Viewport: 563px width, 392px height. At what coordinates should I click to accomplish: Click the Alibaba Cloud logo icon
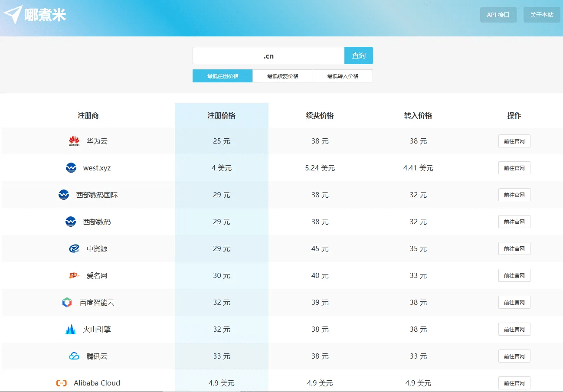pyautogui.click(x=62, y=383)
